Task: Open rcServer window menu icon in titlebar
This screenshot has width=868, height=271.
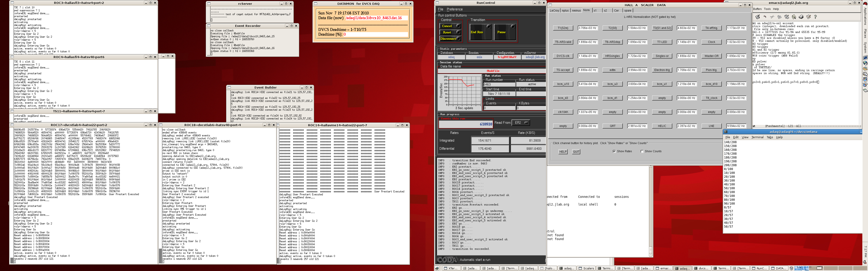Action: tap(209, 4)
